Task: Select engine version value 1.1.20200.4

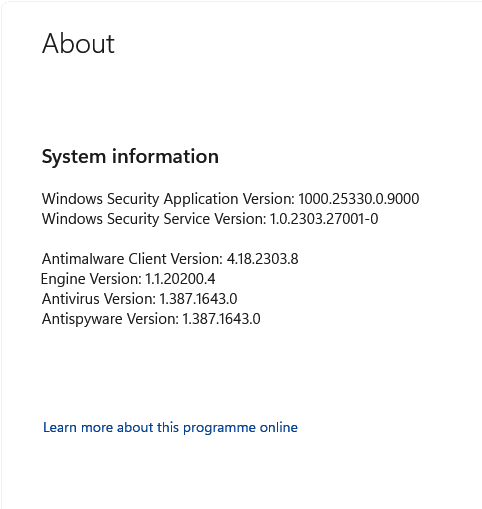Action: (180, 279)
